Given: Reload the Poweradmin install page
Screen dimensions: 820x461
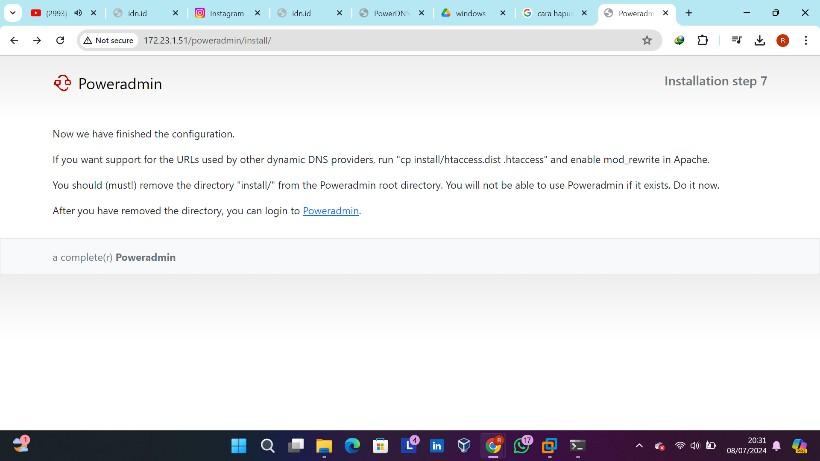Looking at the screenshot, I should 60,40.
